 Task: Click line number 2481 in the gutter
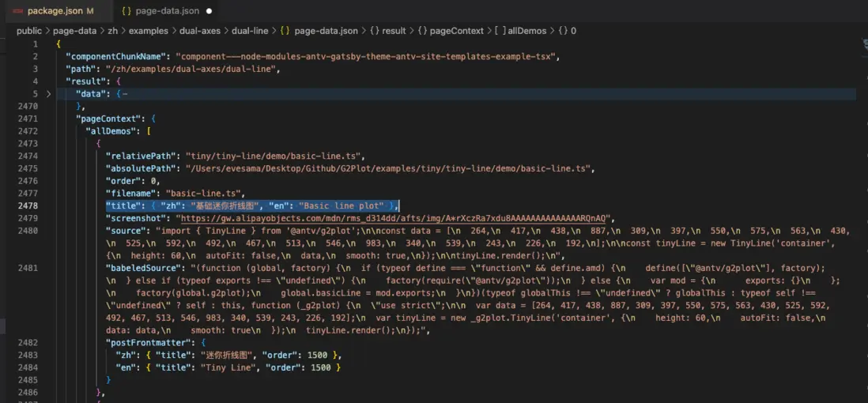(x=28, y=268)
